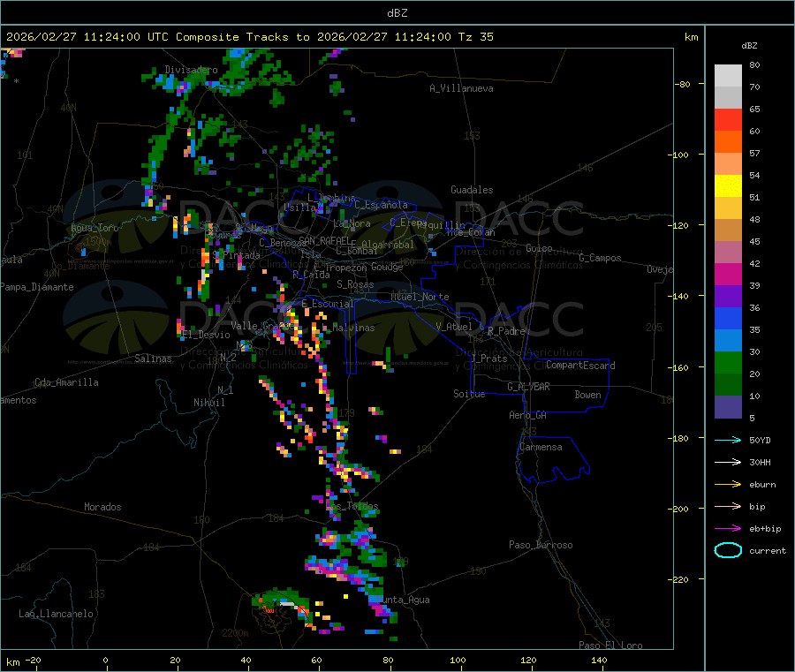Image resolution: width=795 pixels, height=672 pixels.
Task: Click the Carmensa map label
Action: pyautogui.click(x=541, y=447)
